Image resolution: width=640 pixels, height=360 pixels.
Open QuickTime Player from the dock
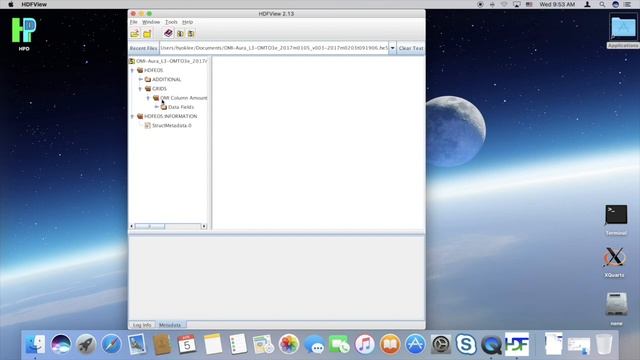pos(491,344)
